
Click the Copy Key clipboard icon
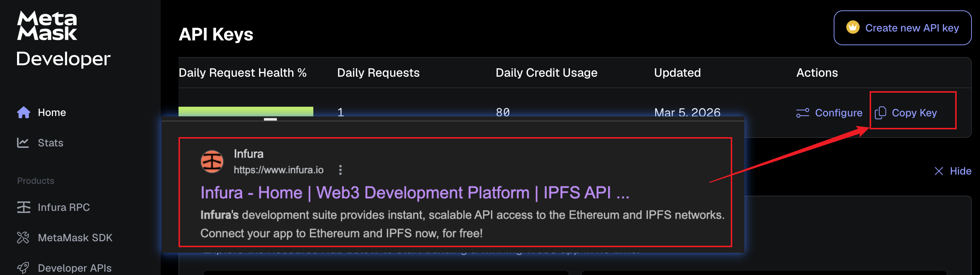880,113
